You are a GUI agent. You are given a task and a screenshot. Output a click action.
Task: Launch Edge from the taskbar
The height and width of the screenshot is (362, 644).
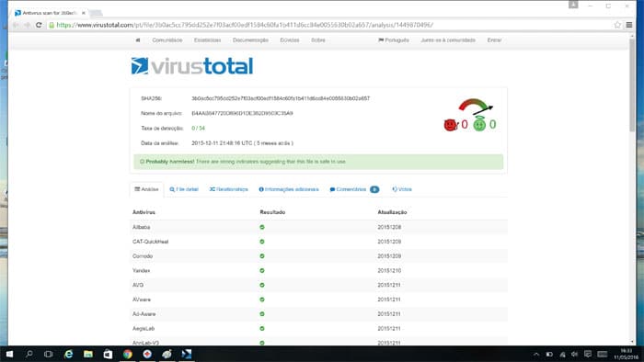[69, 354]
